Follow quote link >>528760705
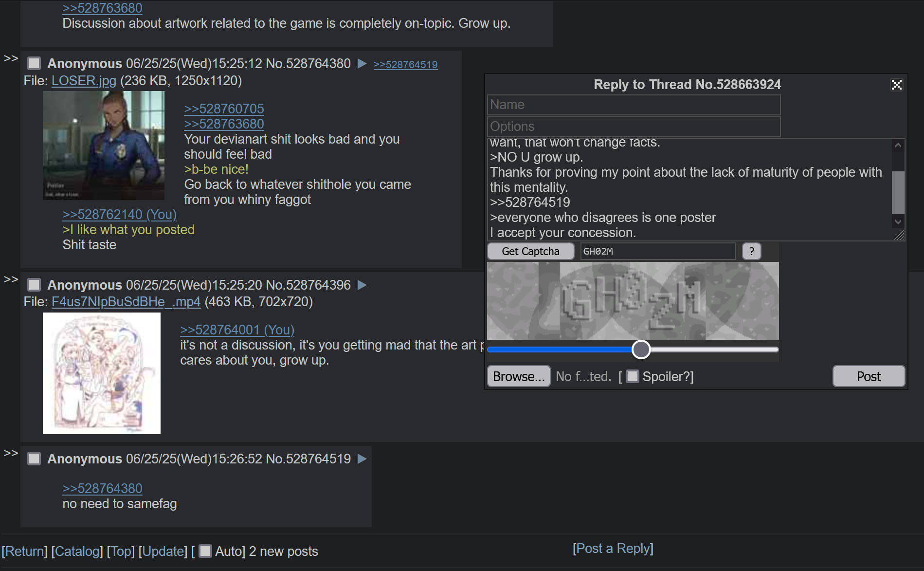 coord(224,109)
